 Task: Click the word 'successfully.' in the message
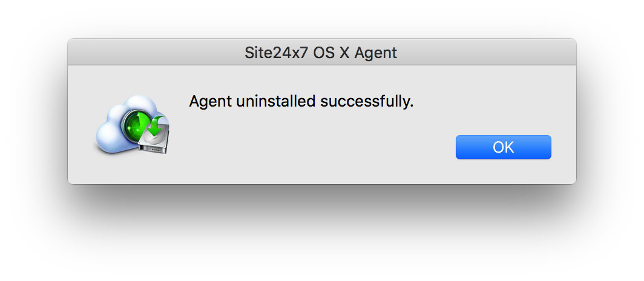pyautogui.click(x=367, y=101)
